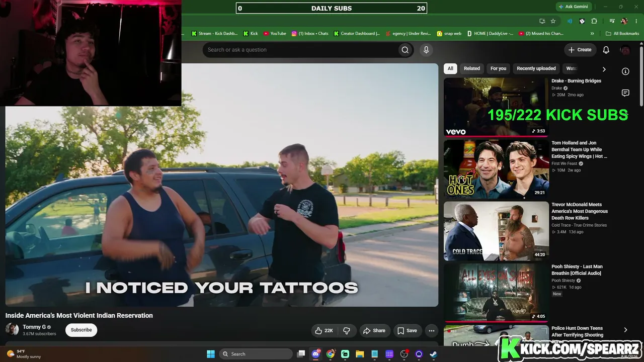Viewport: 644px width, 362px height.
Task: Launch Steam from the taskbar
Action: point(433,354)
